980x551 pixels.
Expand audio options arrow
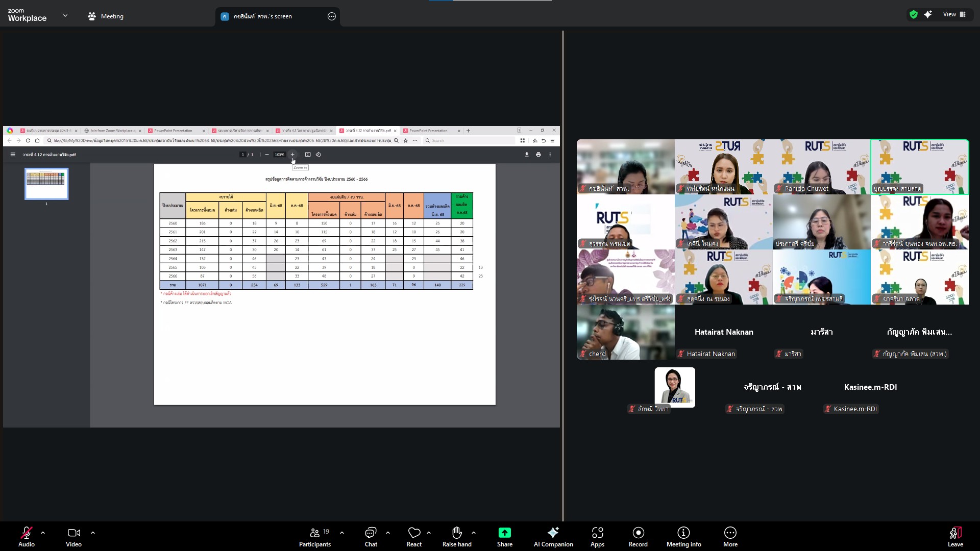(x=43, y=533)
